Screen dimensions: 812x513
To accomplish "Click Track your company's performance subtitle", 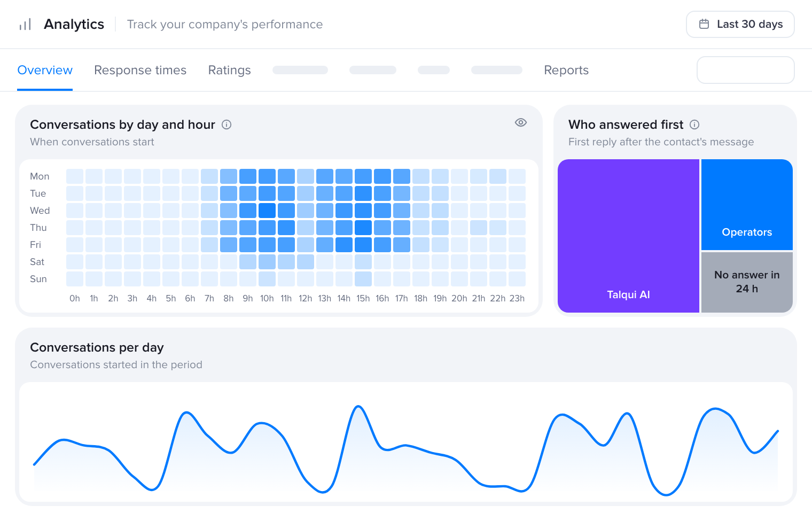I will pyautogui.click(x=225, y=25).
